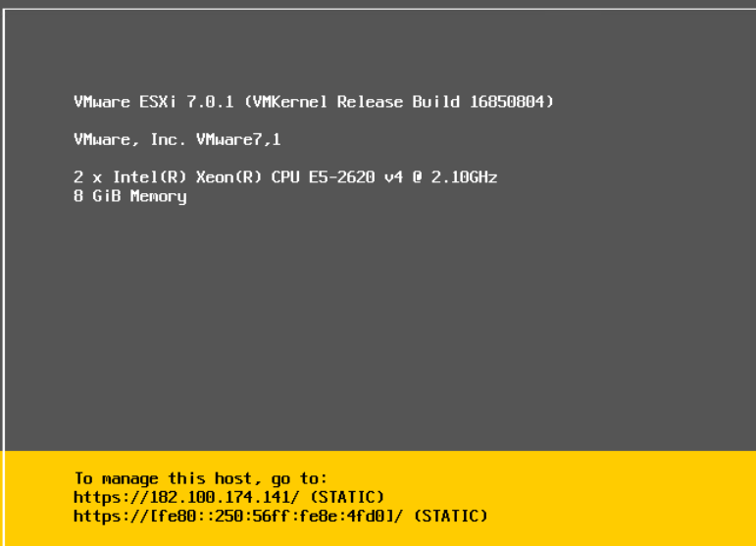Click the word Memory
This screenshot has width=756, height=546.
coord(158,196)
